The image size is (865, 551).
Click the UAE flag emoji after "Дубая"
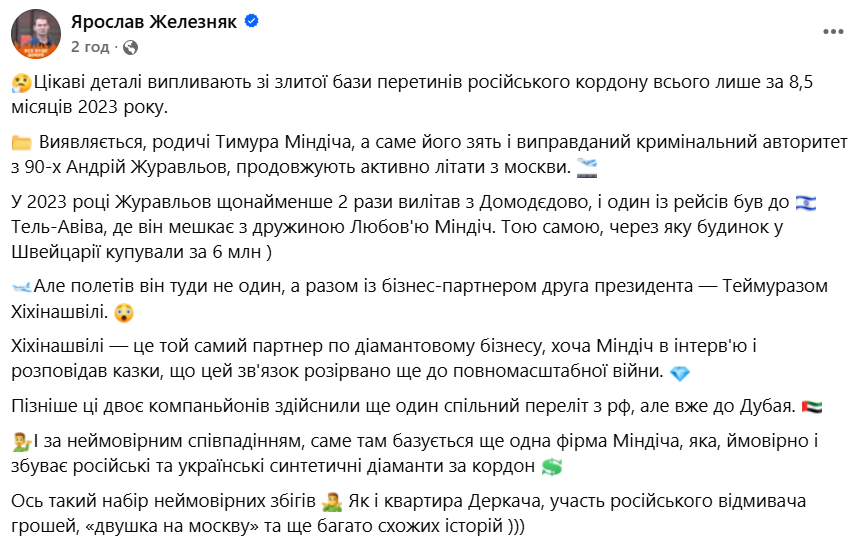pyautogui.click(x=784, y=406)
